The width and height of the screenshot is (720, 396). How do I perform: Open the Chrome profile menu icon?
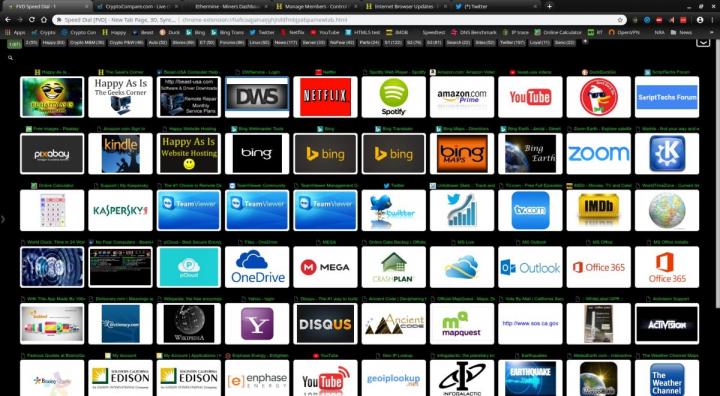point(699,20)
